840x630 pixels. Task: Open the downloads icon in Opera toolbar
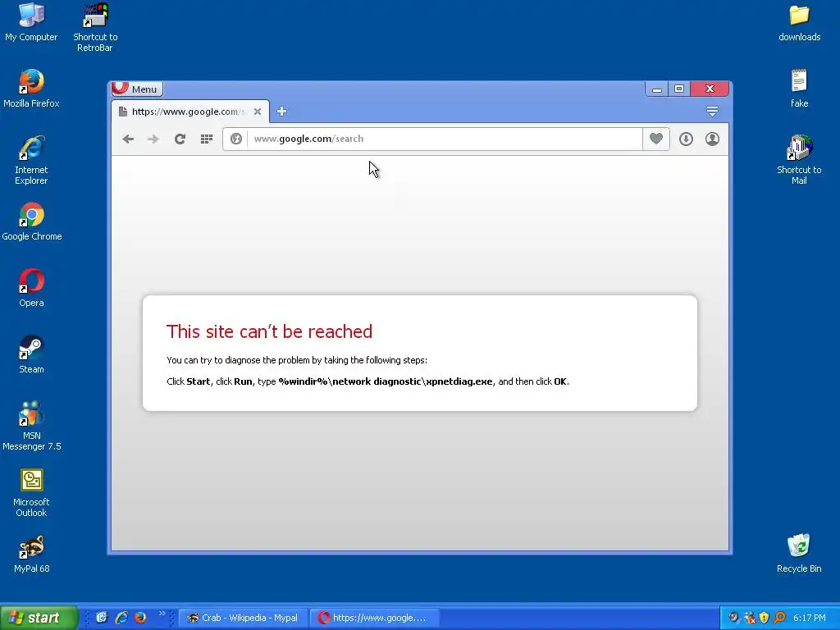pyautogui.click(x=687, y=139)
